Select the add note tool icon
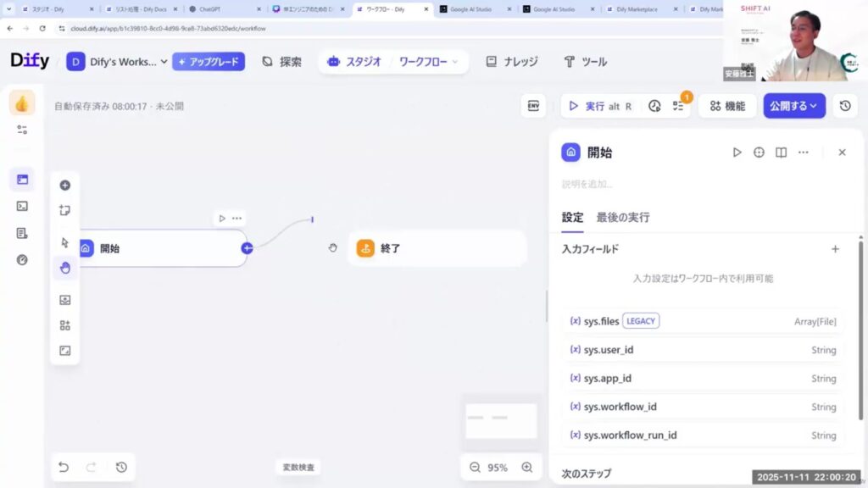Image resolution: width=868 pixels, height=488 pixels. point(65,210)
